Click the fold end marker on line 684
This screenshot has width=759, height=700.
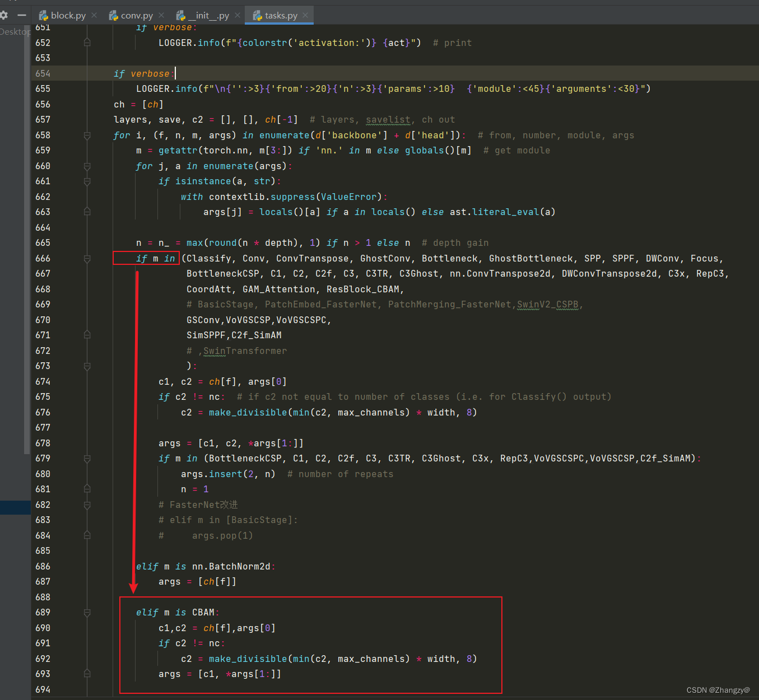(x=87, y=535)
